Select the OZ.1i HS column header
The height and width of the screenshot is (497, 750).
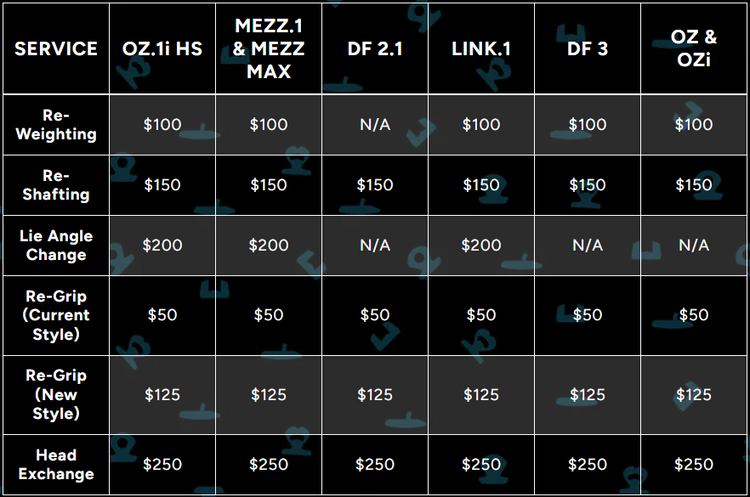click(161, 48)
